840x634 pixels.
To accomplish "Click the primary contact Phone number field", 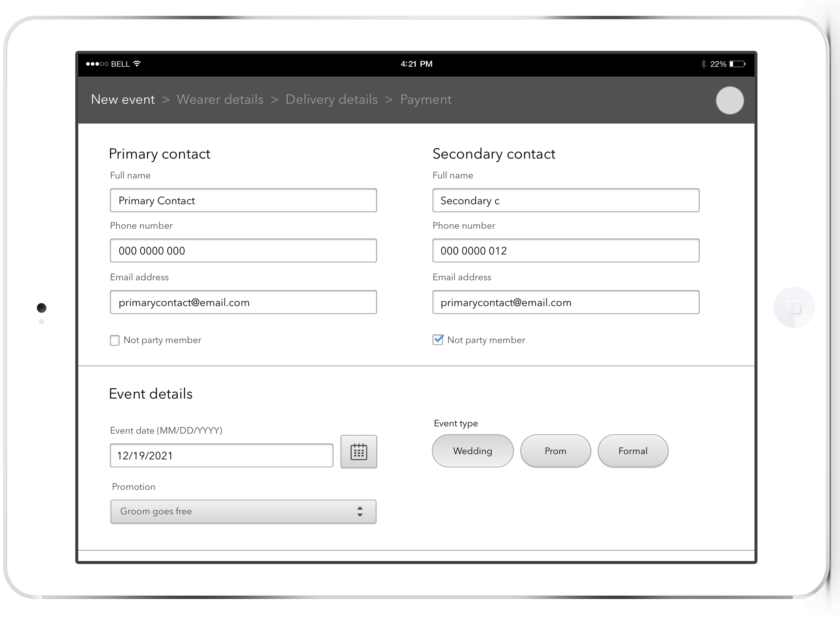I will 243,250.
